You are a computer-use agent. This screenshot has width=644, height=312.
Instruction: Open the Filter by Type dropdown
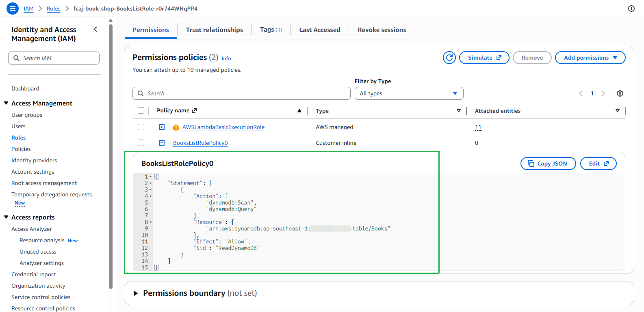pyautogui.click(x=409, y=93)
